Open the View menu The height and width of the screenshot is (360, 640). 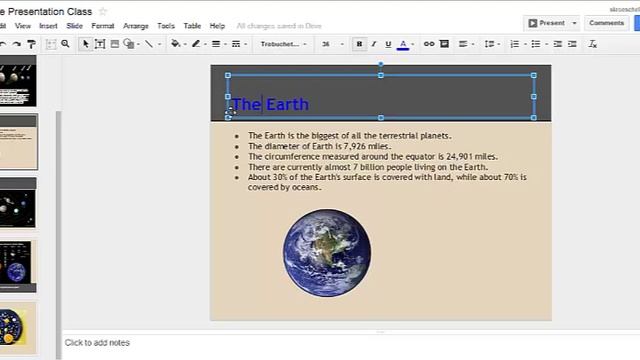coord(23,26)
